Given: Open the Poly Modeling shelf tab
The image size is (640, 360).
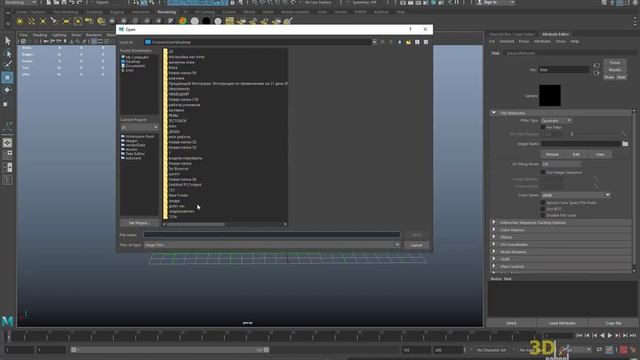Looking at the screenshot, I should click(x=66, y=12).
